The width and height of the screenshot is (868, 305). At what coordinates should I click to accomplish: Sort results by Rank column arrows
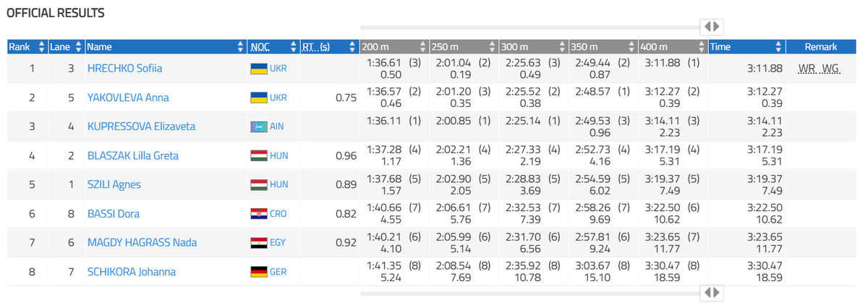coord(41,47)
